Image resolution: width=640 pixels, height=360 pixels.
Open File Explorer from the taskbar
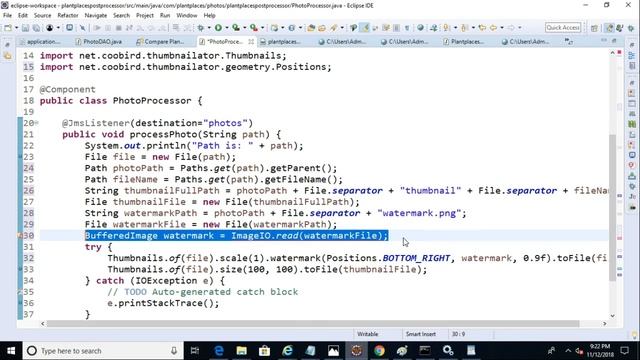click(242, 351)
